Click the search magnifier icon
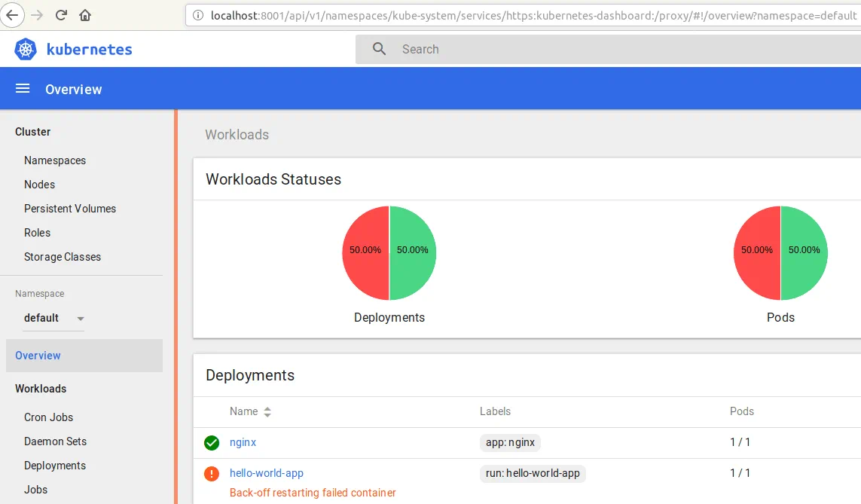This screenshot has width=861, height=504. [380, 49]
